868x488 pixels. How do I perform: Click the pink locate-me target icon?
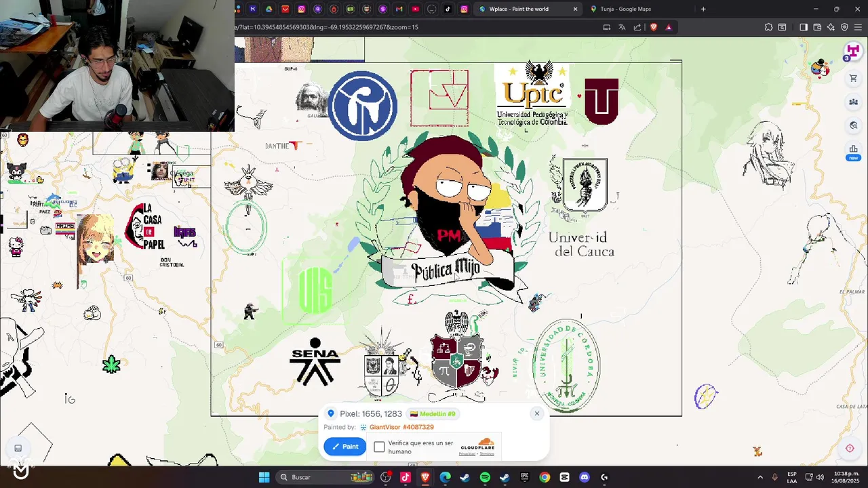point(850,448)
